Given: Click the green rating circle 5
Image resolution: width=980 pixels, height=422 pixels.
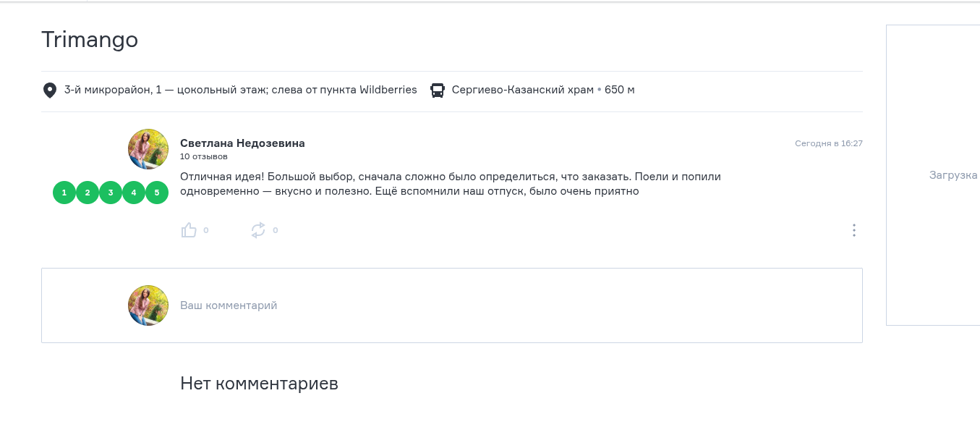Looking at the screenshot, I should coord(157,193).
